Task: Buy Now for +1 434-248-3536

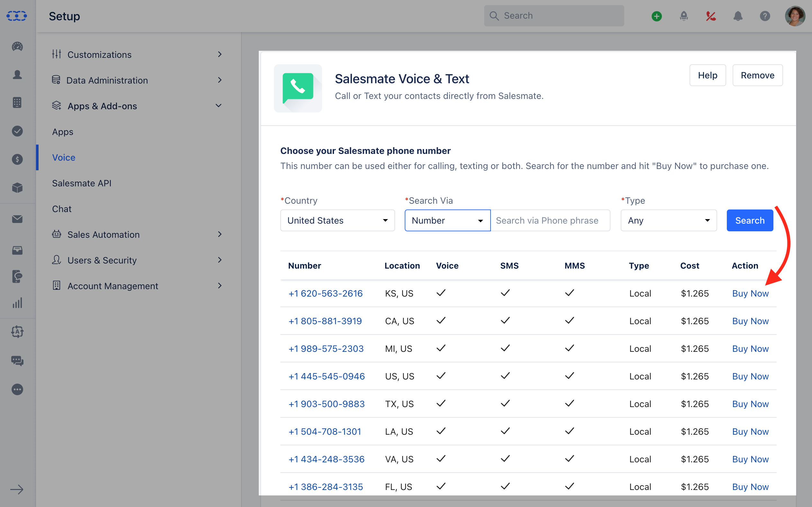Action: coord(750,459)
